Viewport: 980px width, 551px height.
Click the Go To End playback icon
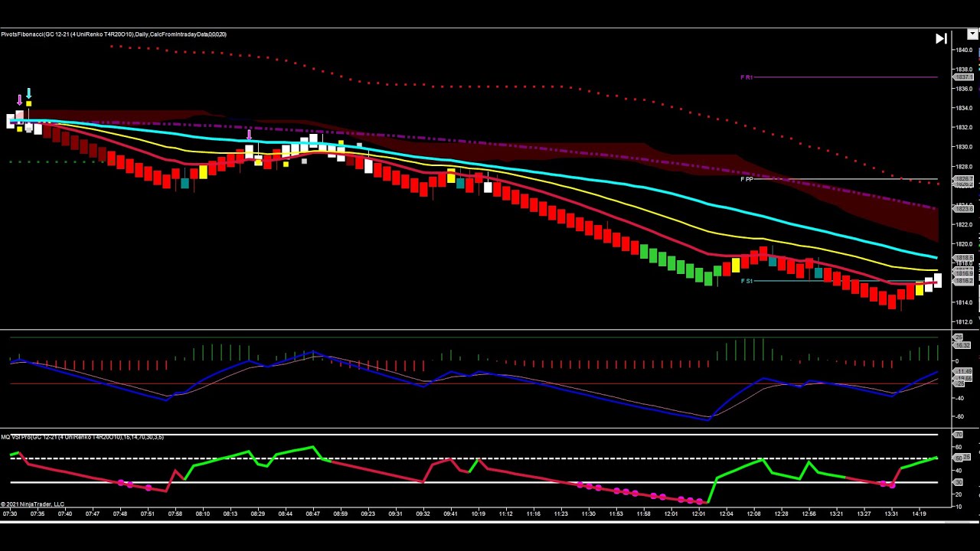941,38
